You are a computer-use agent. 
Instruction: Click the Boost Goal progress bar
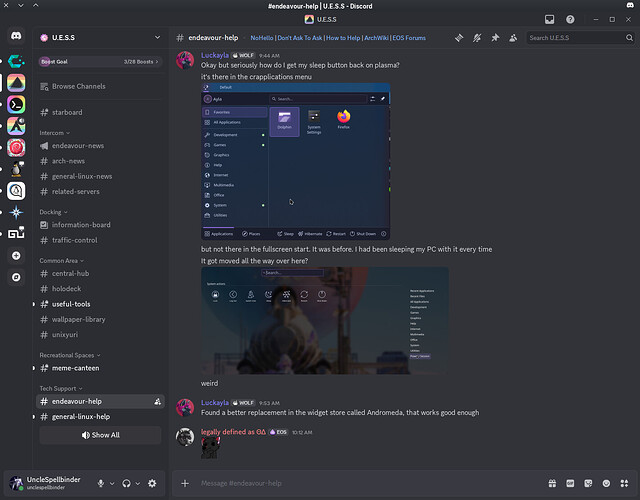[x=100, y=62]
